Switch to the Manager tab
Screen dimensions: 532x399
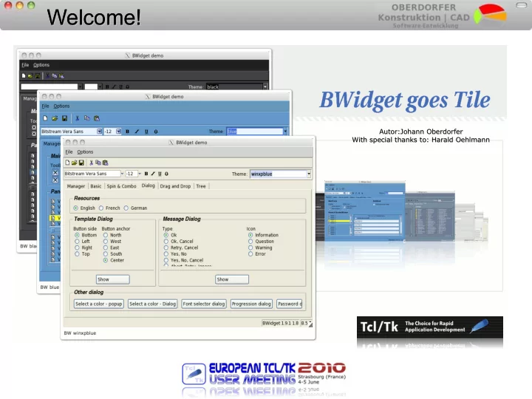coord(76,186)
